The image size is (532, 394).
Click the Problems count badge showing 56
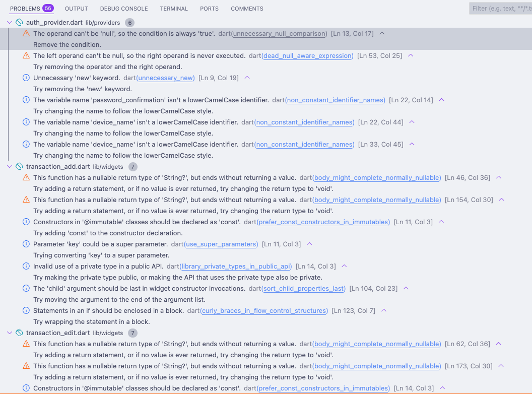coord(48,9)
